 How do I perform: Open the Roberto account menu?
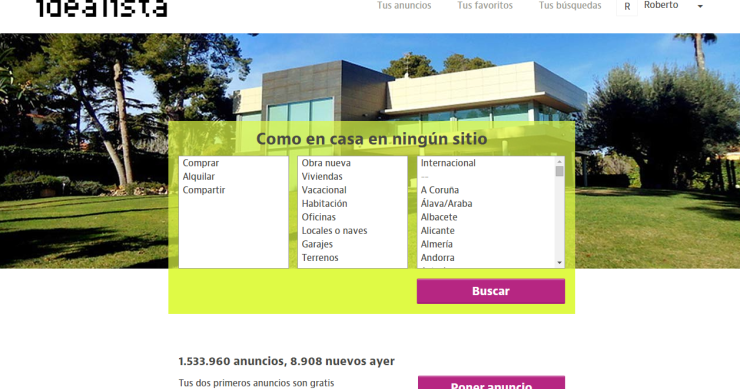coord(661,5)
